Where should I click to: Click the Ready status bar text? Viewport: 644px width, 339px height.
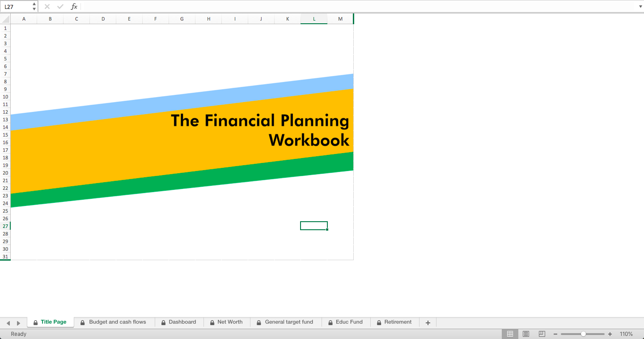[19, 334]
